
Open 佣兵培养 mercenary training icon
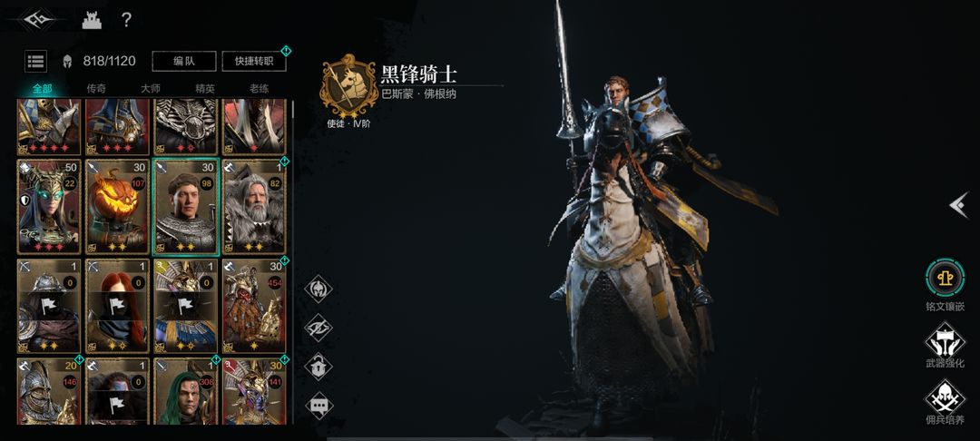tap(945, 398)
